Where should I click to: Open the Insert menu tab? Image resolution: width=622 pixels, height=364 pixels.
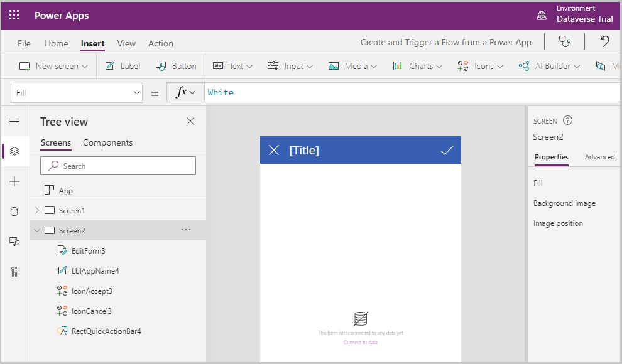tap(93, 43)
